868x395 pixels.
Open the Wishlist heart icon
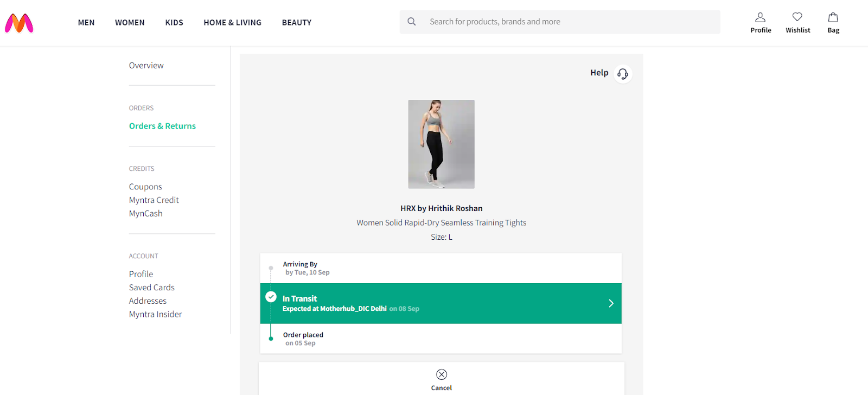click(x=797, y=17)
